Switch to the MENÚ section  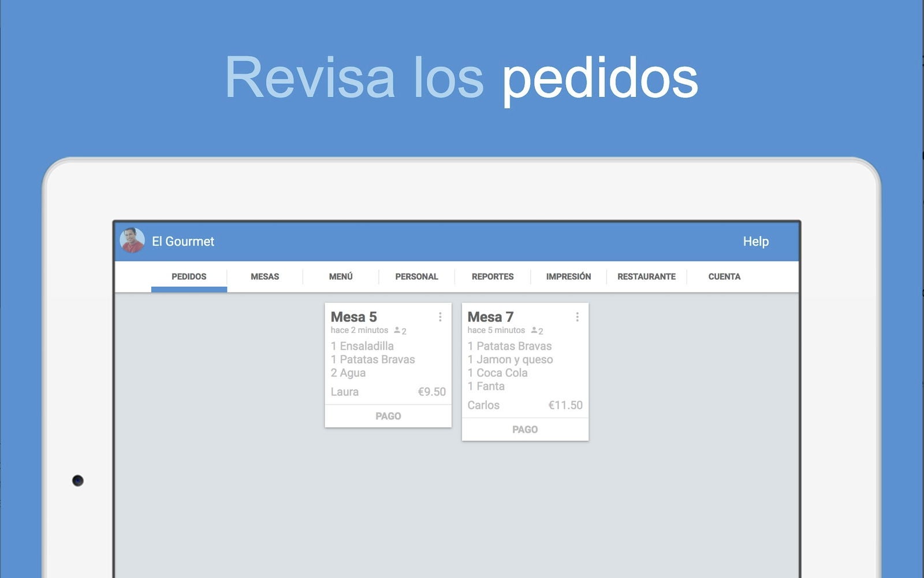[x=340, y=276]
